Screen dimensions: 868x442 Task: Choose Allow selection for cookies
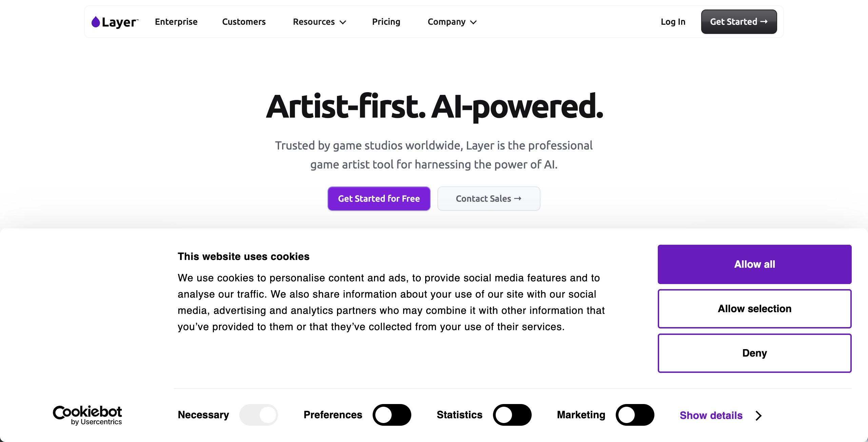754,309
